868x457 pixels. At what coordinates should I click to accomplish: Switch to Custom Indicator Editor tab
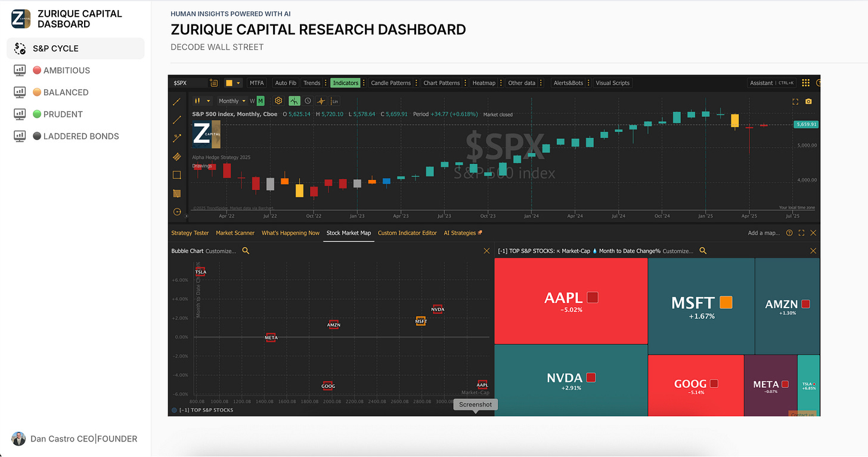407,233
